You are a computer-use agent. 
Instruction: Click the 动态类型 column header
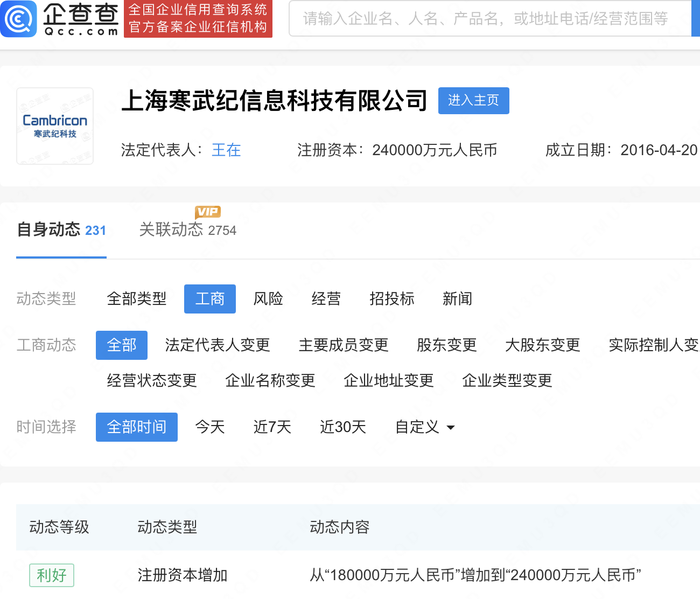point(167,527)
